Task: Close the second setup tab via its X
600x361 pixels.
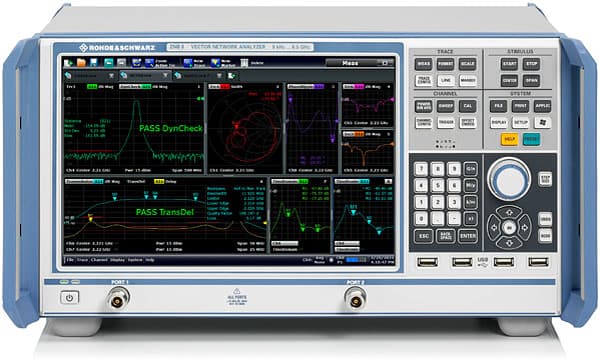Action: 165,76
